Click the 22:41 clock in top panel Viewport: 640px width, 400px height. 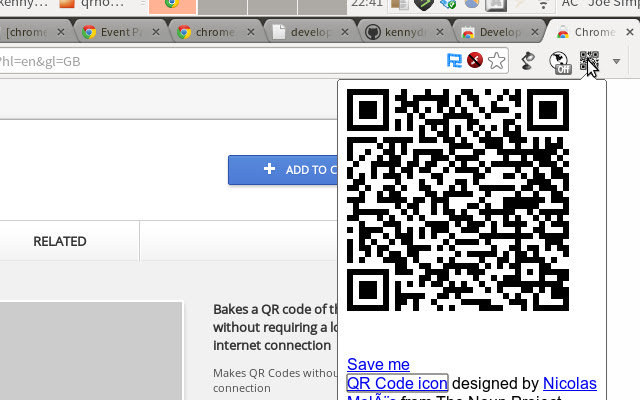point(367,3)
